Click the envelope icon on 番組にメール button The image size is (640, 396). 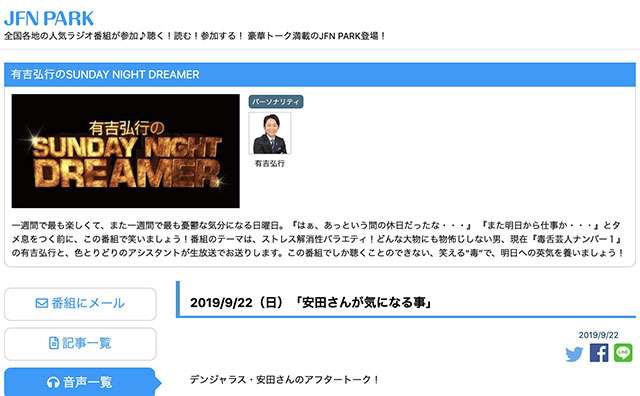click(x=42, y=303)
